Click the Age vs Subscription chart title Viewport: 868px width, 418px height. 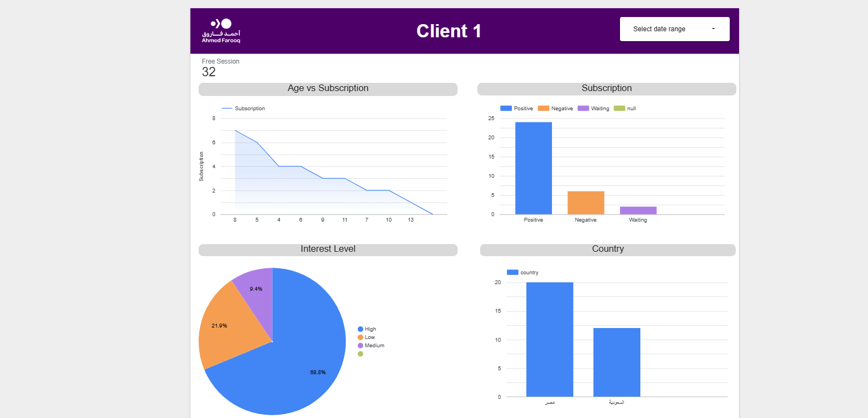pos(328,88)
